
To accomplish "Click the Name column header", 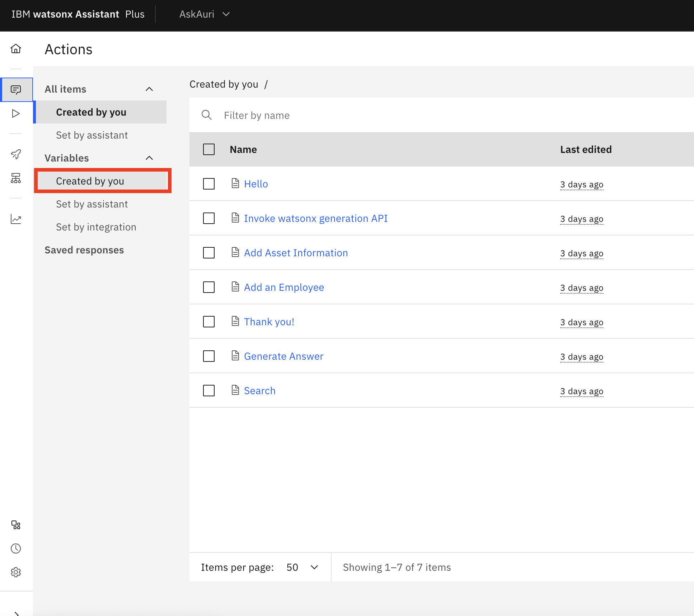I will (243, 149).
